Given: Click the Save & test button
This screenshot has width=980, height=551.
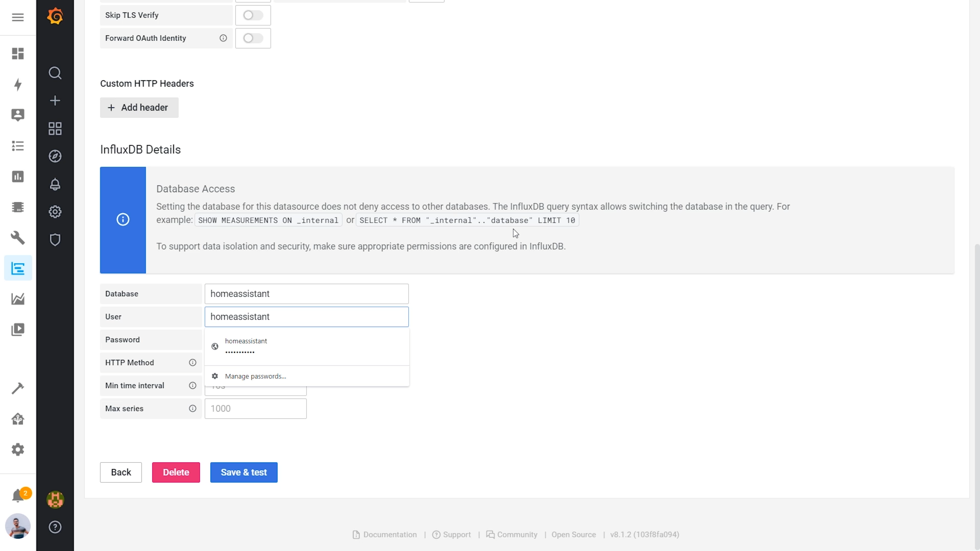Looking at the screenshot, I should click(243, 472).
